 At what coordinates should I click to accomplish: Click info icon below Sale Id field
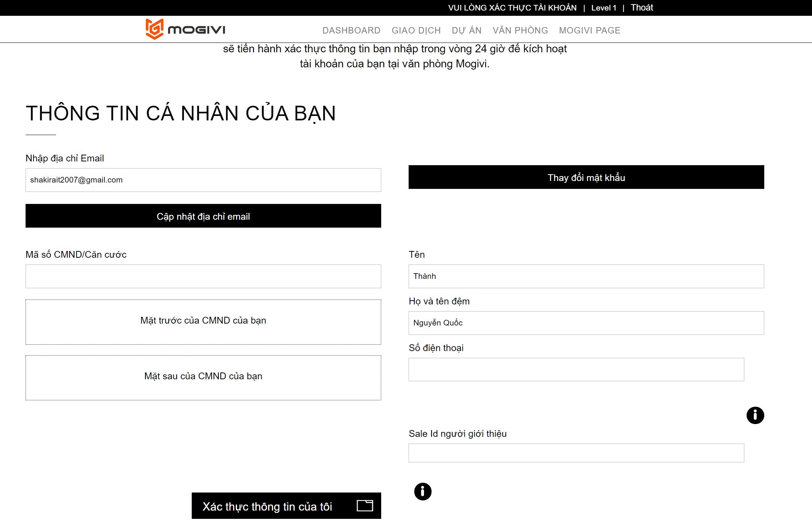[423, 491]
